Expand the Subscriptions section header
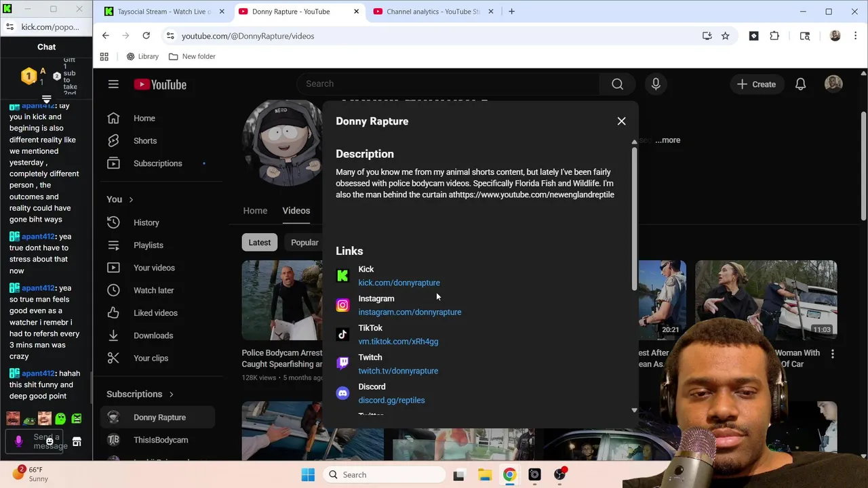868x488 pixels. (140, 394)
